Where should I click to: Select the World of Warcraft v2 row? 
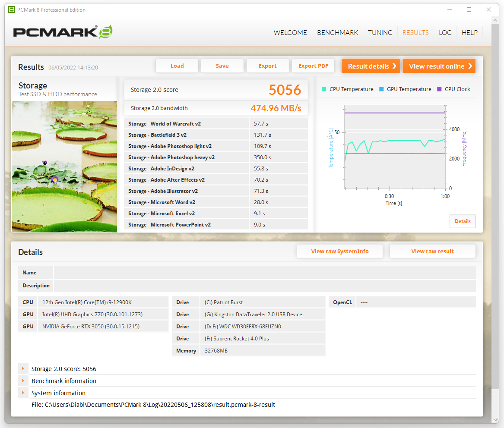click(216, 124)
